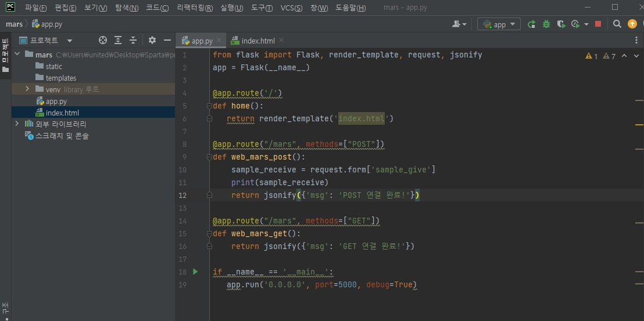Fold the web_mars_get function at line 15

[x=209, y=234]
